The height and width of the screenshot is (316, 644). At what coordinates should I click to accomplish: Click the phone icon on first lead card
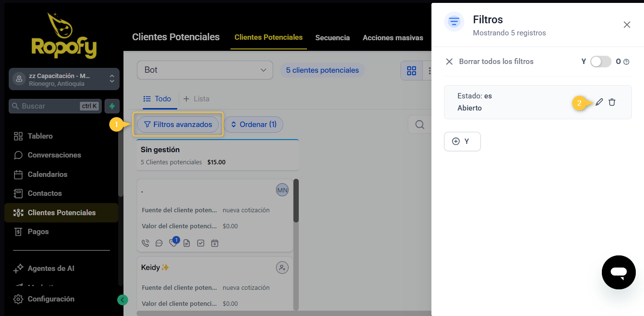(x=145, y=243)
